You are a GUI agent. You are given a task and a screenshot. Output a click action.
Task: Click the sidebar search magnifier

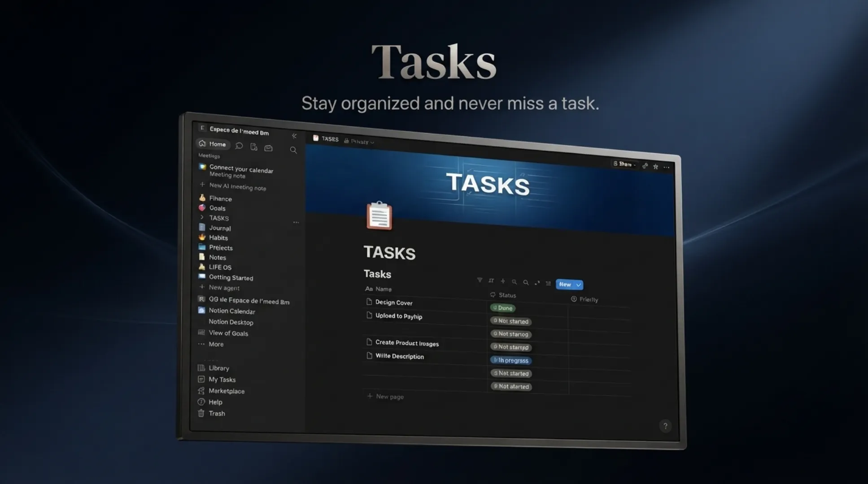click(x=293, y=150)
